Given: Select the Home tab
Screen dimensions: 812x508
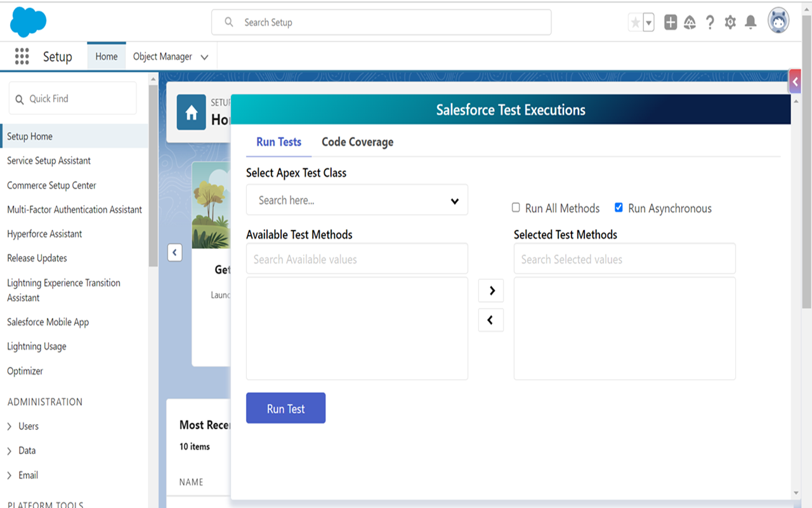Looking at the screenshot, I should (107, 57).
